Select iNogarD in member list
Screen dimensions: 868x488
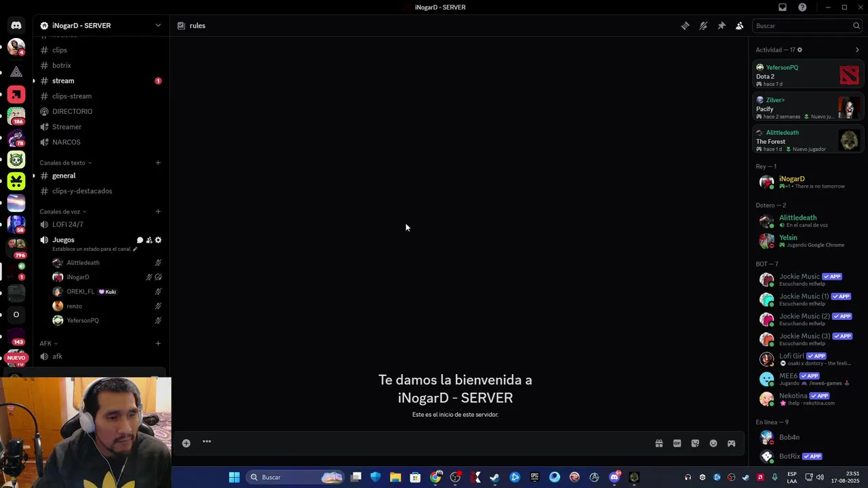(808, 182)
